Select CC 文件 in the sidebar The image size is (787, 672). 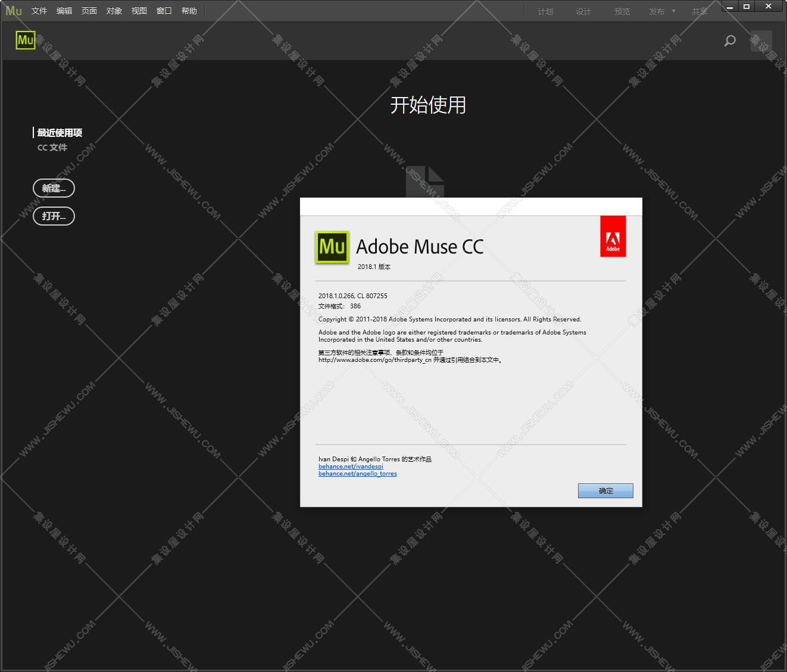52,148
